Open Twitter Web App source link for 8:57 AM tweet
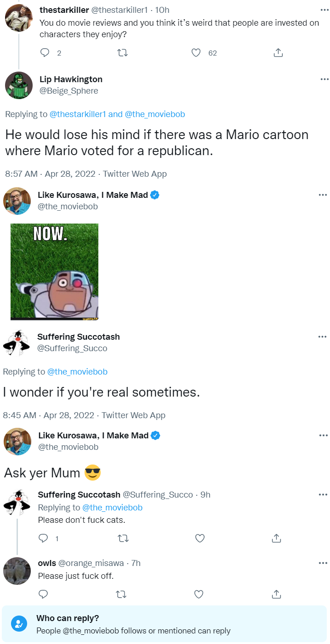 [x=135, y=174]
